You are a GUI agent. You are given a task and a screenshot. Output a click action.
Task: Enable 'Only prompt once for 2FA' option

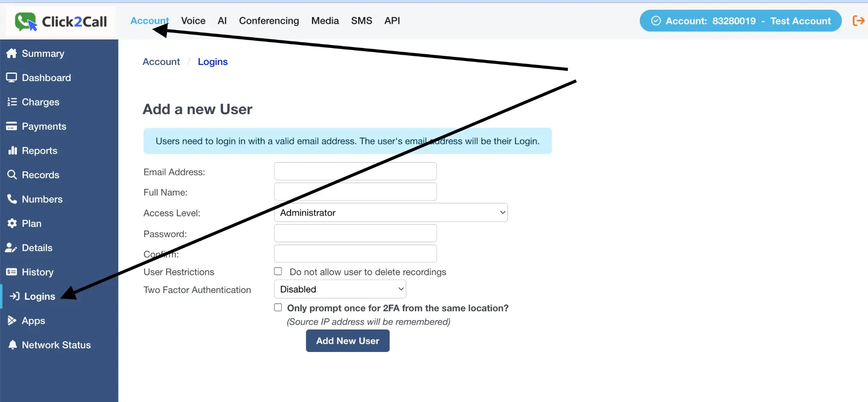tap(278, 307)
